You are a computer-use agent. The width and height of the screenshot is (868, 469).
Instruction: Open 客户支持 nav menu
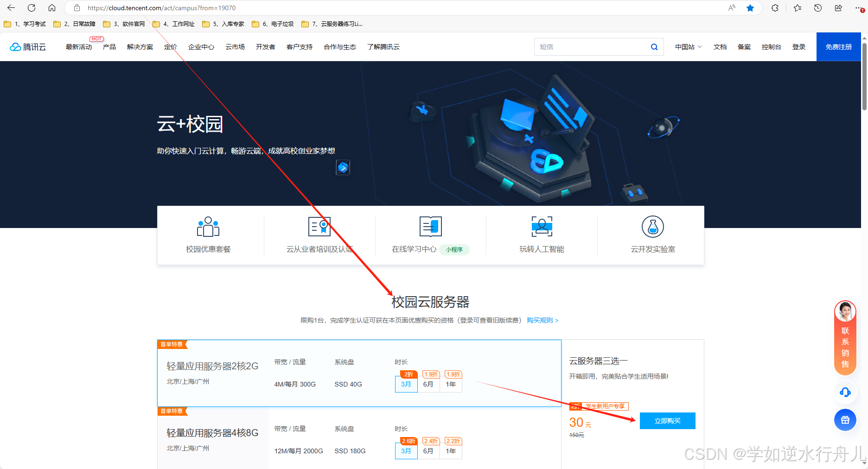tap(300, 47)
